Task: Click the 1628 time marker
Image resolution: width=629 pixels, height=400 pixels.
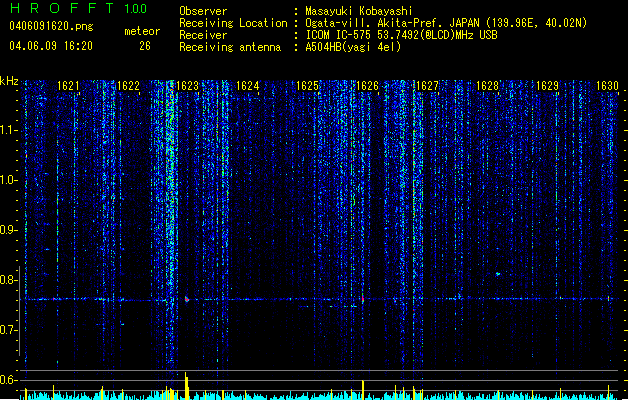Action: [x=487, y=86]
